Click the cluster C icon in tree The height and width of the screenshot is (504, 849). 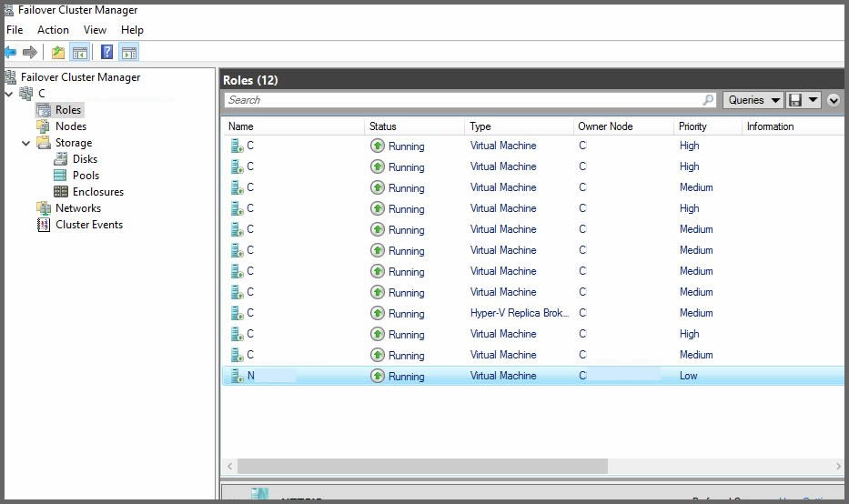point(26,93)
